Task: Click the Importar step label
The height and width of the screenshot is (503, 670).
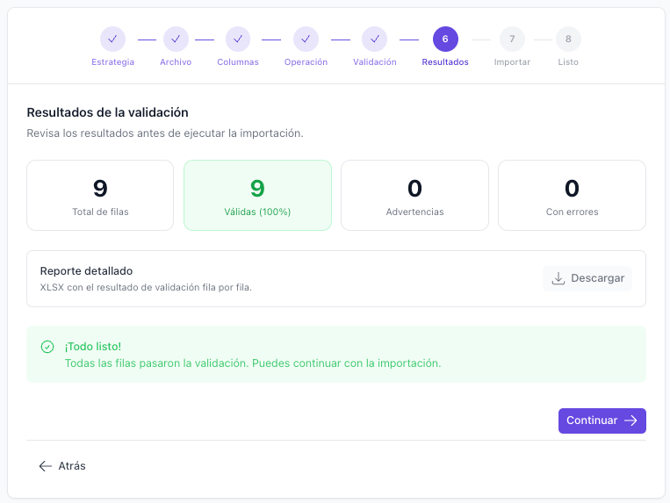Action: (512, 62)
